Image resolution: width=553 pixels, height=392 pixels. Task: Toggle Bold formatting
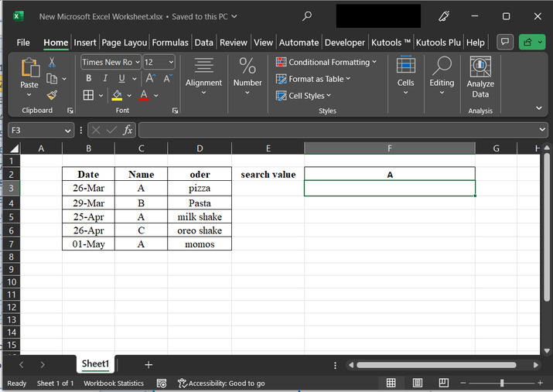pyautogui.click(x=88, y=78)
